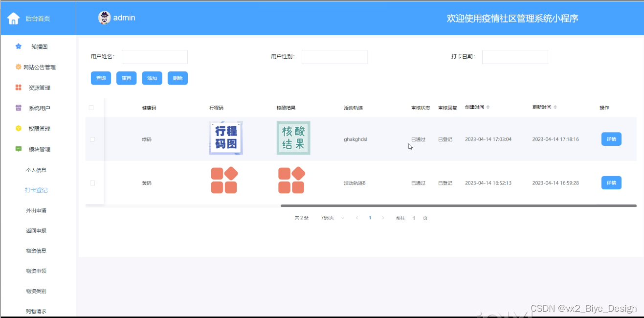Click the green chat icon next to 模块管理
The height and width of the screenshot is (318, 644).
pyautogui.click(x=19, y=149)
